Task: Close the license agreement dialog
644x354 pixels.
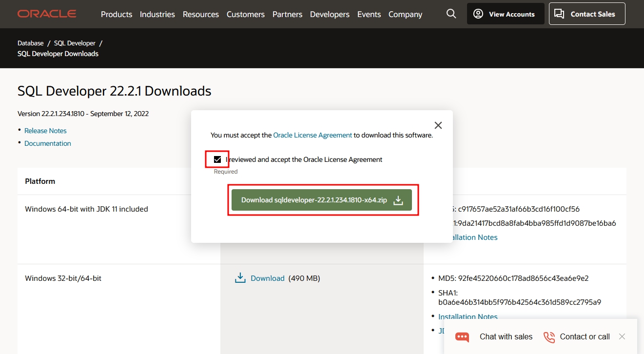Action: (438, 125)
